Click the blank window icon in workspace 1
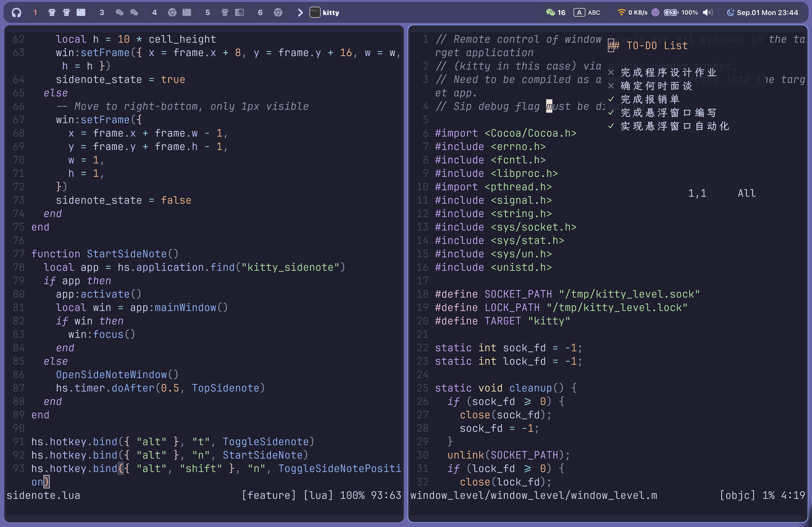This screenshot has width=812, height=527. 81,13
